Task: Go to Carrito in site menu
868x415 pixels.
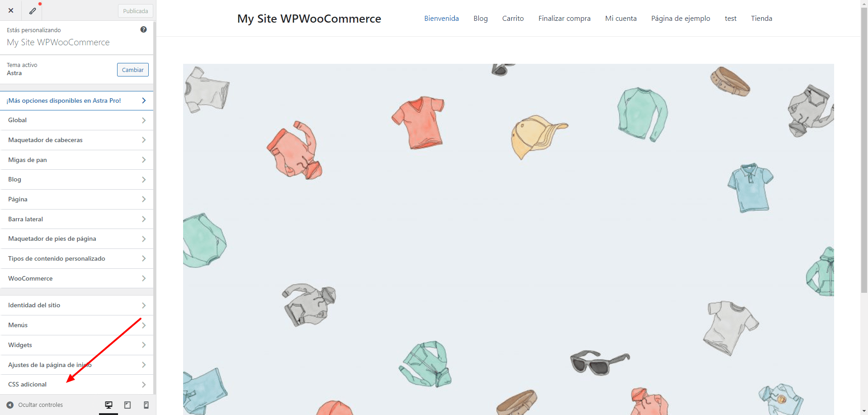Action: [513, 19]
